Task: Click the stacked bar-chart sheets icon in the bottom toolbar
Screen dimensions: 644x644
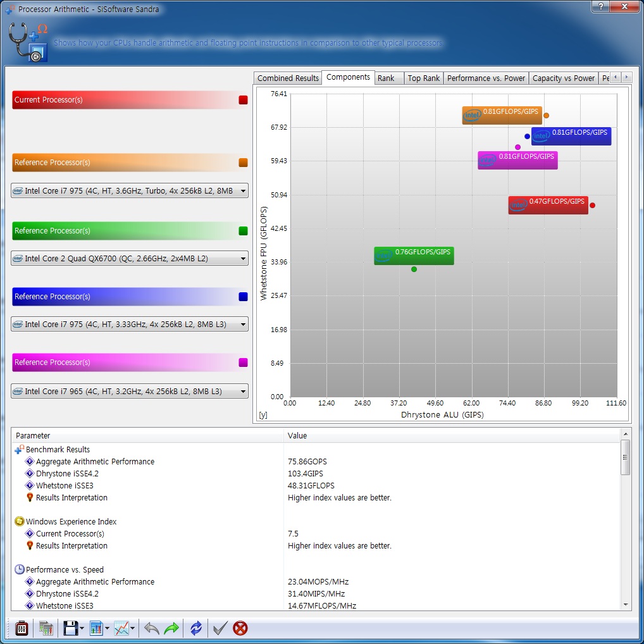Action: [46, 628]
